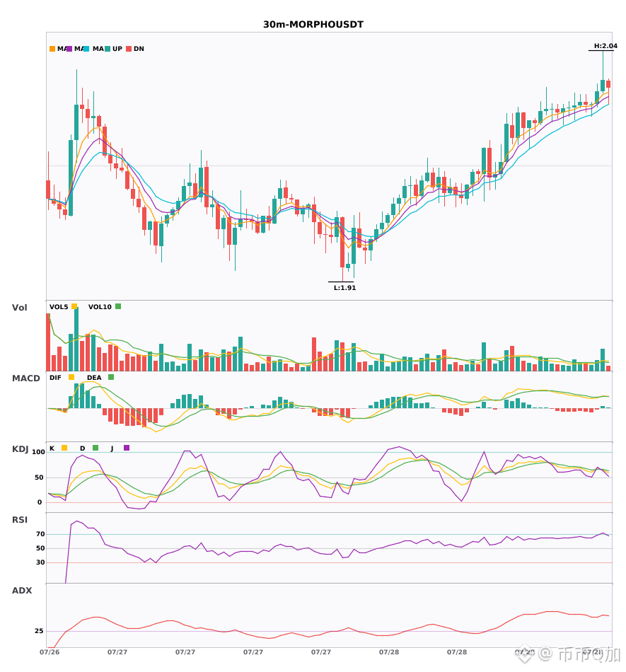Select the Vol panel label

click(19, 307)
